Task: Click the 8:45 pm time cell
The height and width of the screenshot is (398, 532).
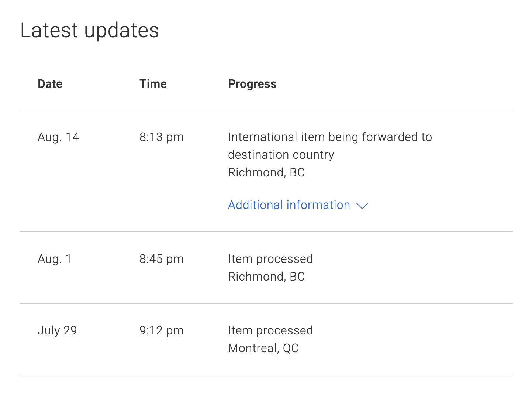Action: (x=161, y=259)
